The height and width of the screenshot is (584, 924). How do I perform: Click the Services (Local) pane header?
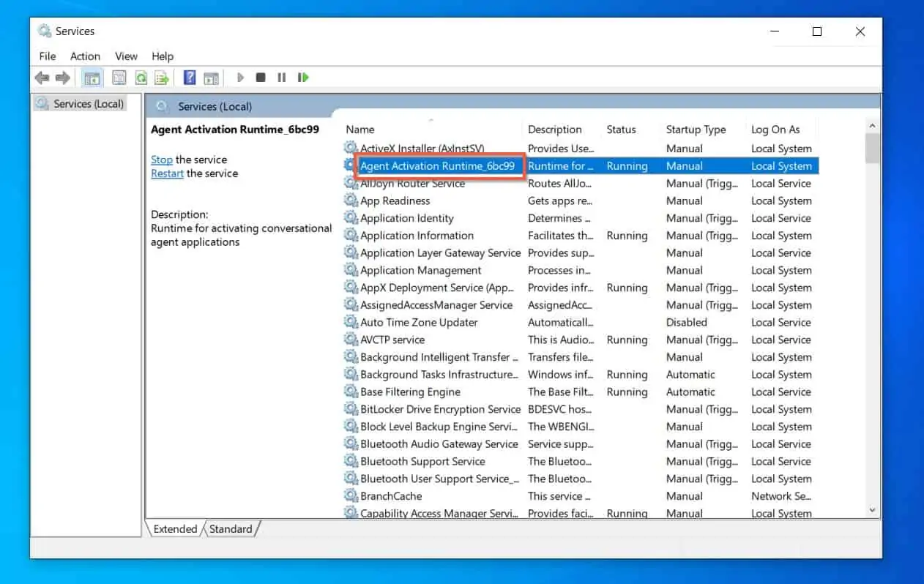[215, 107]
